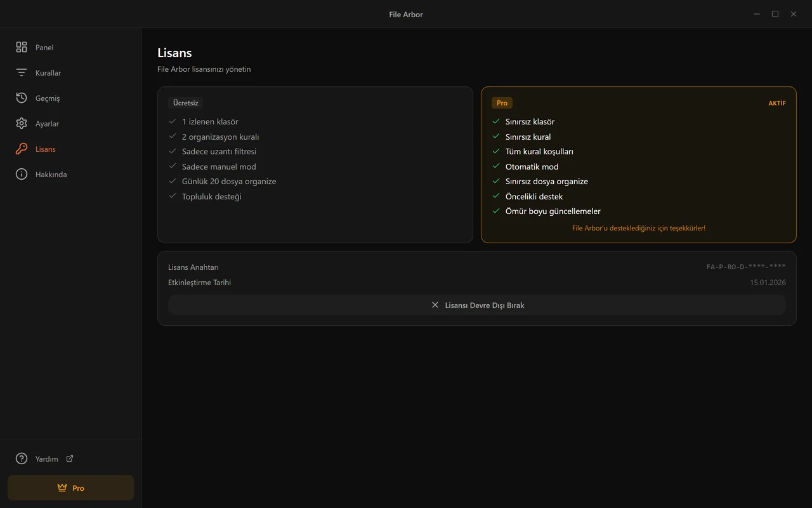This screenshot has width=812, height=508.
Task: Deactivate license with Lisansı Devre Dışı Bırak
Action: (x=477, y=305)
